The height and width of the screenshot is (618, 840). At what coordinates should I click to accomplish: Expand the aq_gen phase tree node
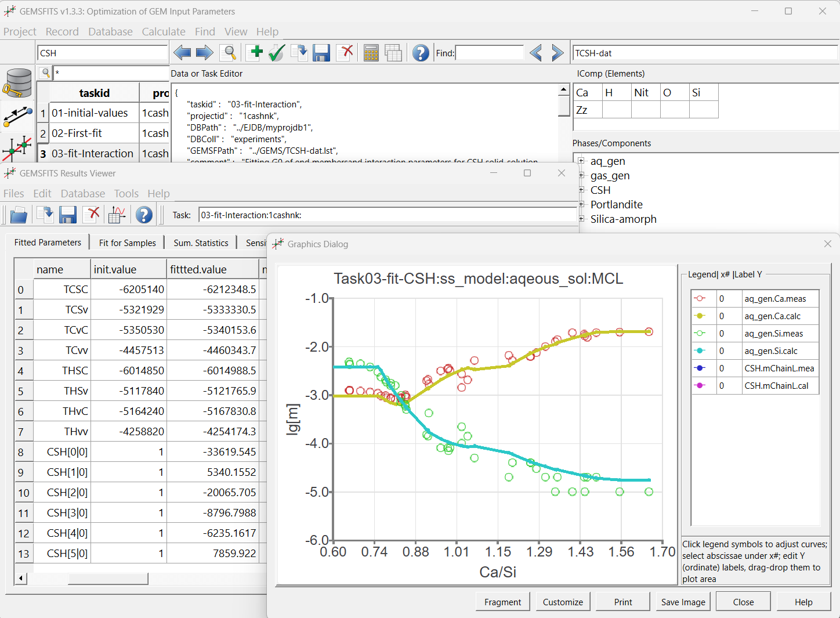coord(581,161)
